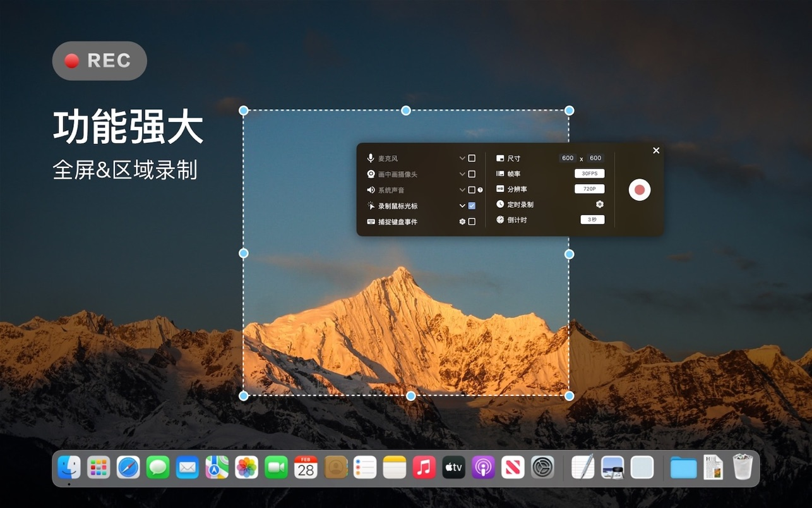Click the help icon next to 系统声音

480,190
